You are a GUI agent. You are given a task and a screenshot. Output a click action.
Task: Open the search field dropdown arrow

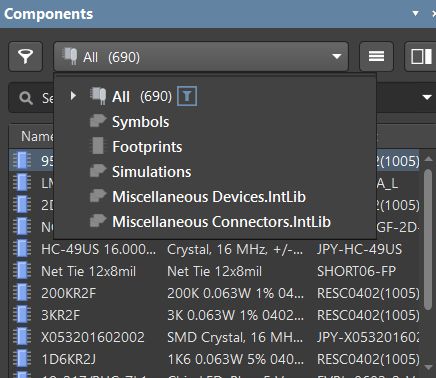427,97
